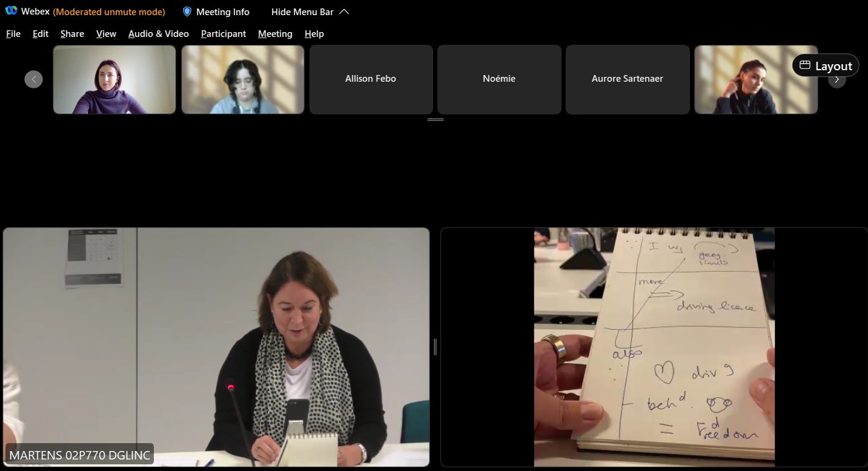Open the Share menu

[72, 34]
